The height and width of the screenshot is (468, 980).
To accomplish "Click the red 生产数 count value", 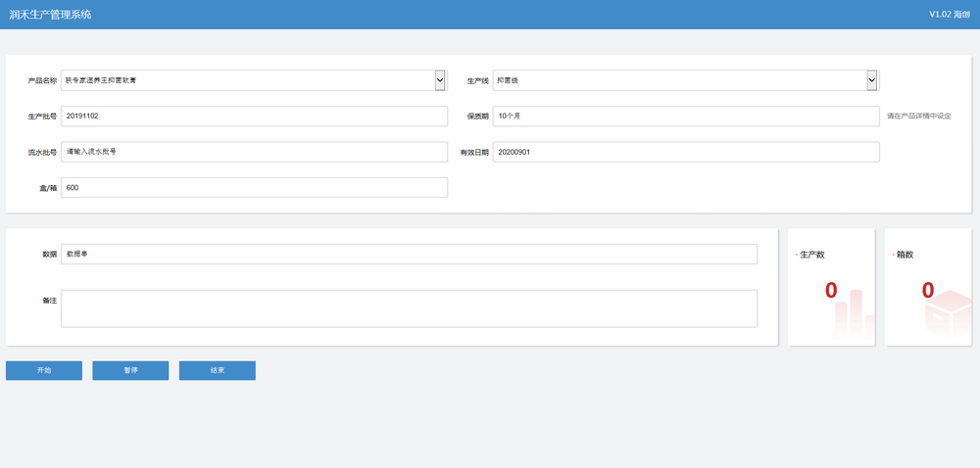I will (x=831, y=290).
